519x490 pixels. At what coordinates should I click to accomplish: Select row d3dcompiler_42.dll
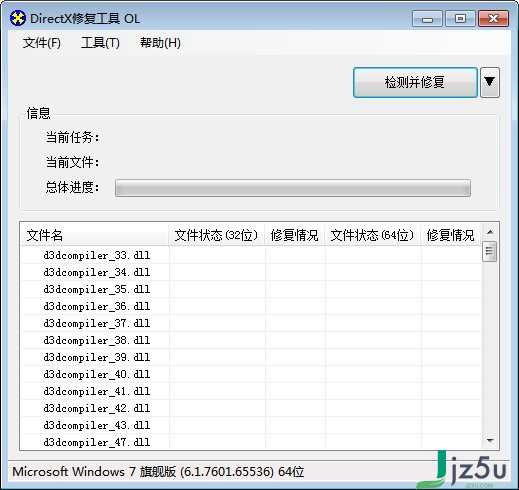[251, 408]
